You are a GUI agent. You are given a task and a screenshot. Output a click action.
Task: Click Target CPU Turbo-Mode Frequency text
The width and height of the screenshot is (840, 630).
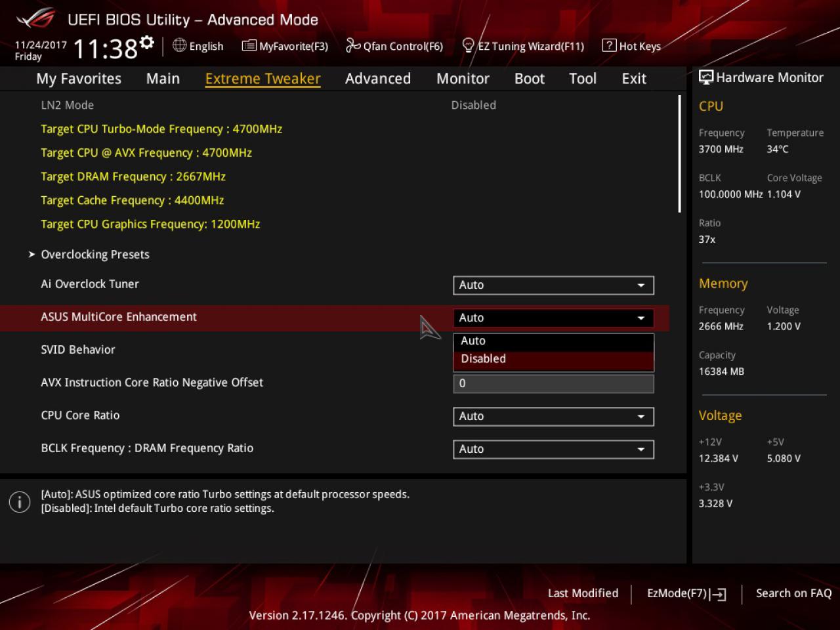(161, 129)
